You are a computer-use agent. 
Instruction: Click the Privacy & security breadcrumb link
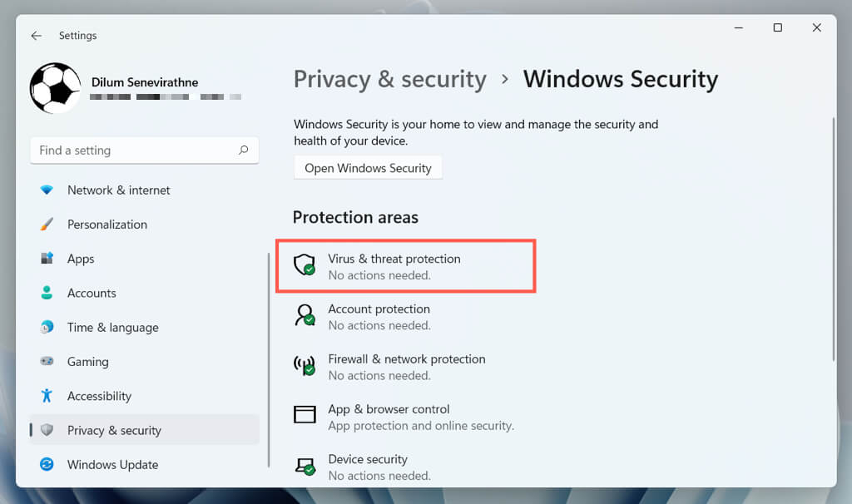(389, 80)
